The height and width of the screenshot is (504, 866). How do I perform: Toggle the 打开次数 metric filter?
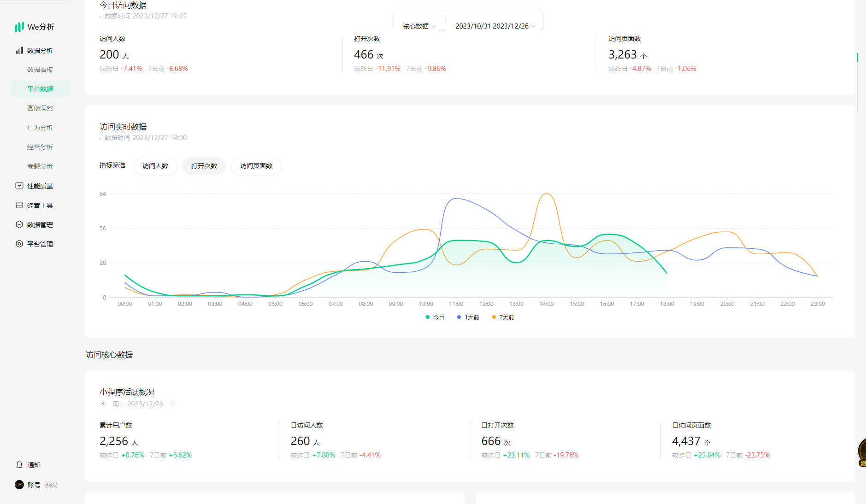204,166
